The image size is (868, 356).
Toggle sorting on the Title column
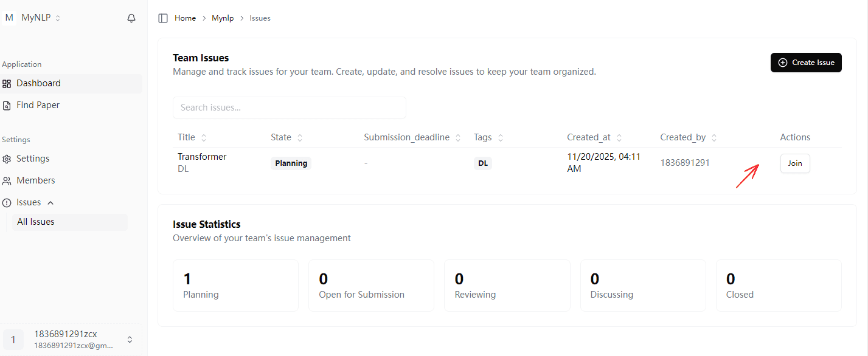pyautogui.click(x=203, y=137)
